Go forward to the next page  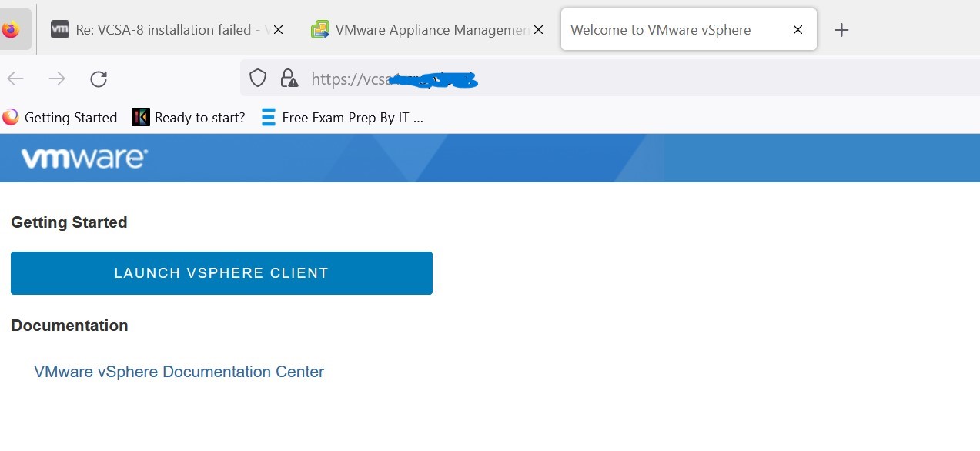[57, 79]
